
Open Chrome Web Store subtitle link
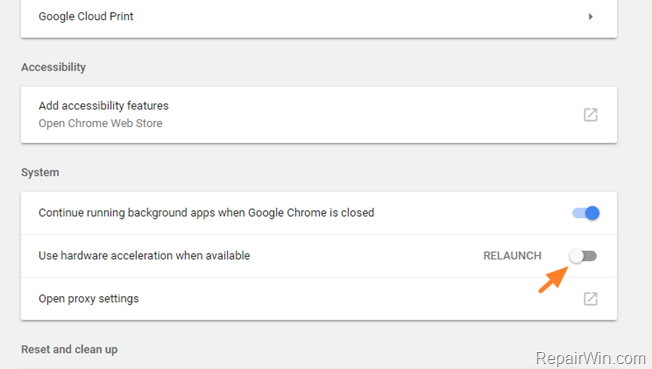pyautogui.click(x=100, y=124)
